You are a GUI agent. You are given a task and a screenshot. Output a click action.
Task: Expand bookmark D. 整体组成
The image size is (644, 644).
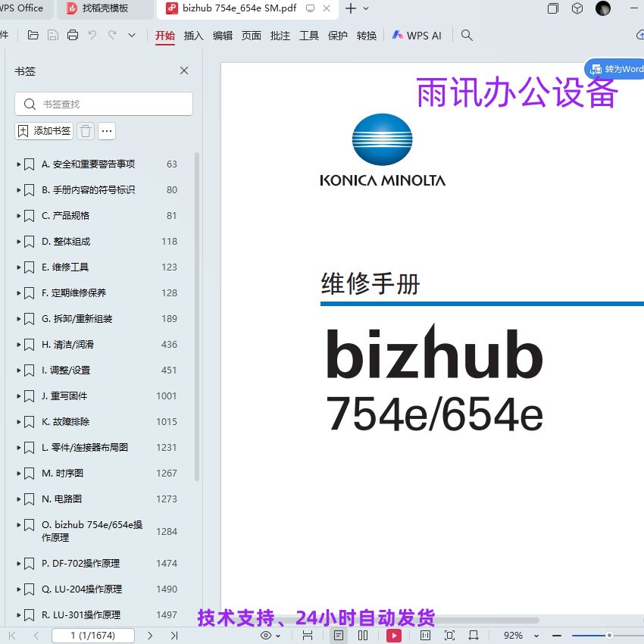pos(18,242)
